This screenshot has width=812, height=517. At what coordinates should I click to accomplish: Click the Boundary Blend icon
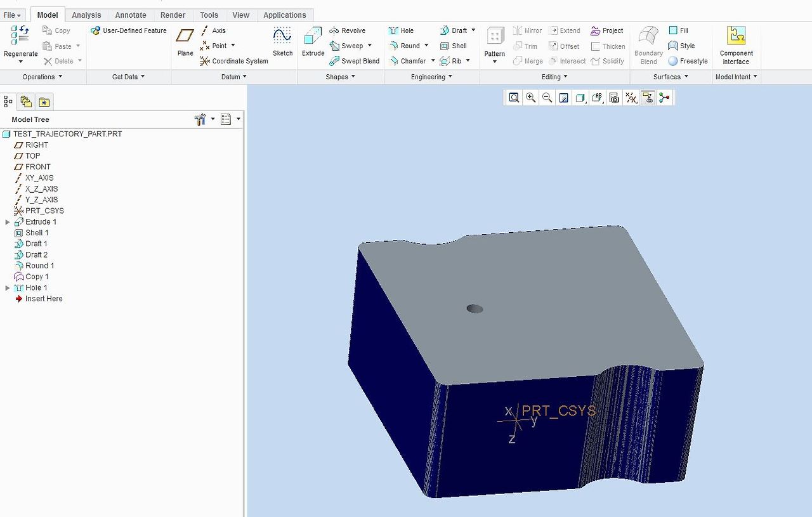[648, 44]
